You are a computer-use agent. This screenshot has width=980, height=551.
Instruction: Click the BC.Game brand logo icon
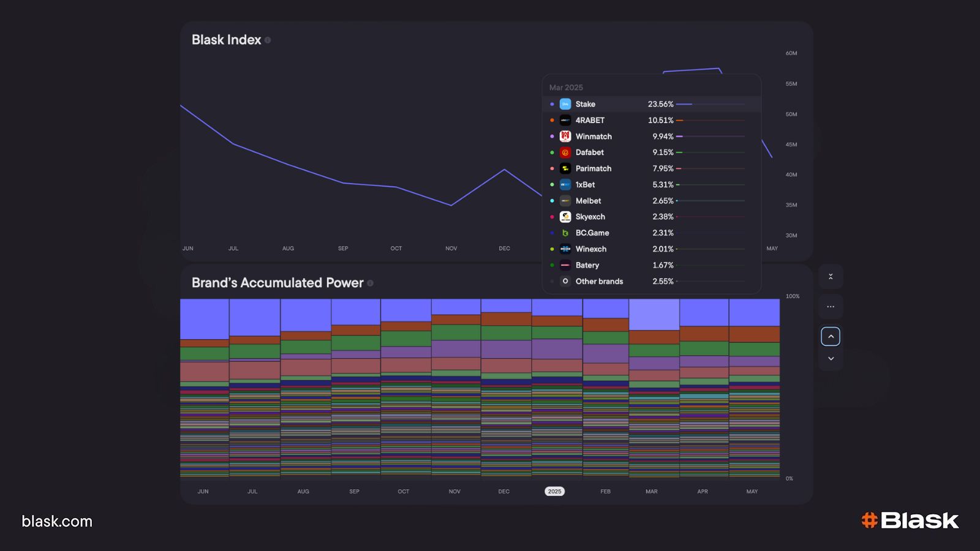[565, 233]
